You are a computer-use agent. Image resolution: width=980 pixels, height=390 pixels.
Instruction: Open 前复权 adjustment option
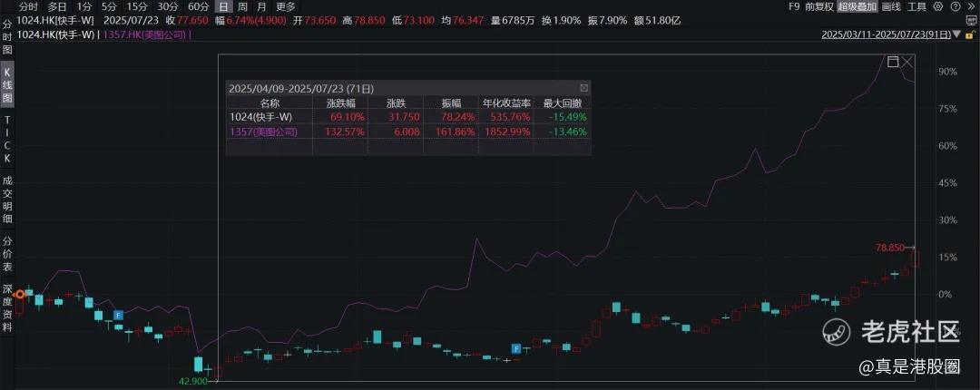(819, 6)
